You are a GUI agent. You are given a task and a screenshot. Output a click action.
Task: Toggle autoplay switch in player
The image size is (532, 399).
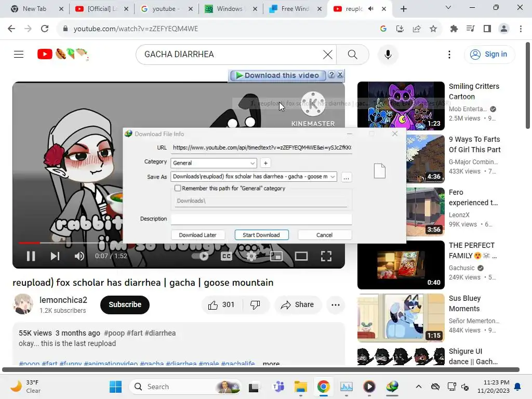point(201,256)
